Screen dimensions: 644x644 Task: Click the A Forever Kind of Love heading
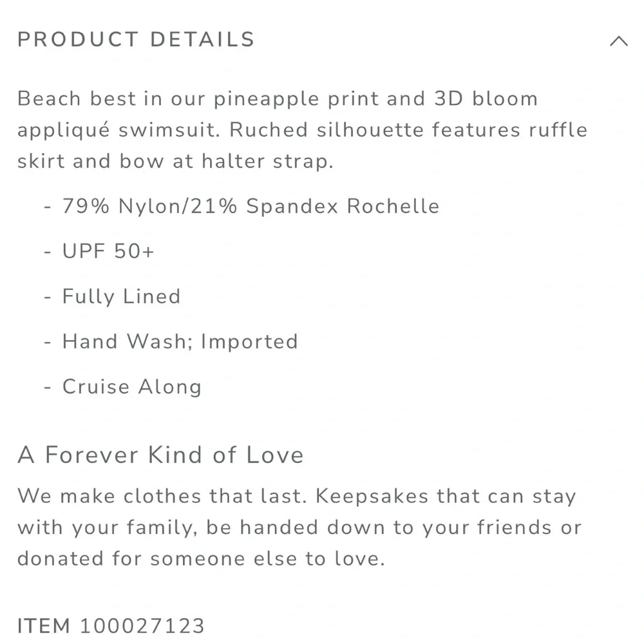[160, 455]
